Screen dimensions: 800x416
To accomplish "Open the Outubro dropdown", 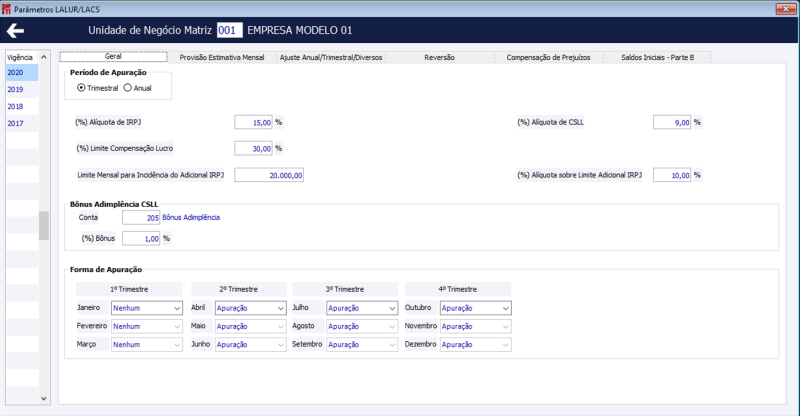I will (476, 308).
